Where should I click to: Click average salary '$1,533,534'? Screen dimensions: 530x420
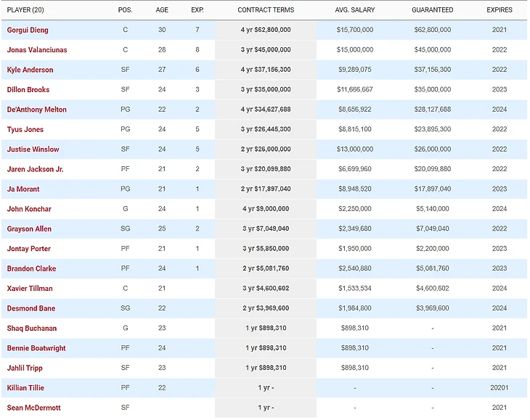click(355, 289)
